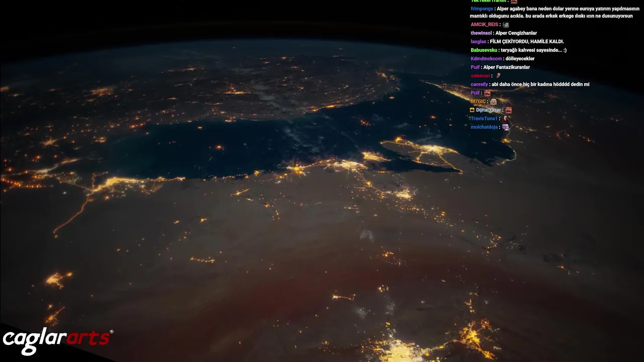Image resolution: width=644 pixels, height=362 pixels.
Task: Click the crown badge before DijitalYasar
Action: [x=472, y=110]
